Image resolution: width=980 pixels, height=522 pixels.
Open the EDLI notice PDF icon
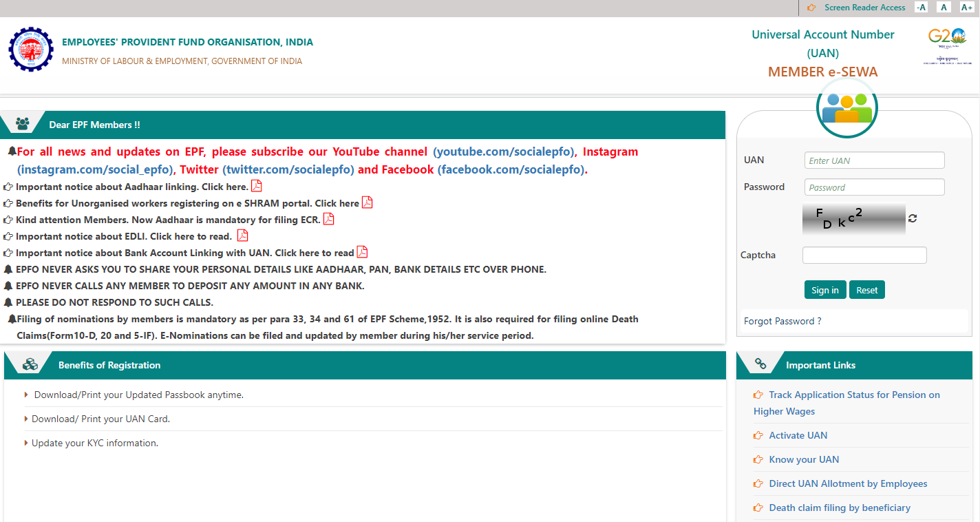point(242,236)
